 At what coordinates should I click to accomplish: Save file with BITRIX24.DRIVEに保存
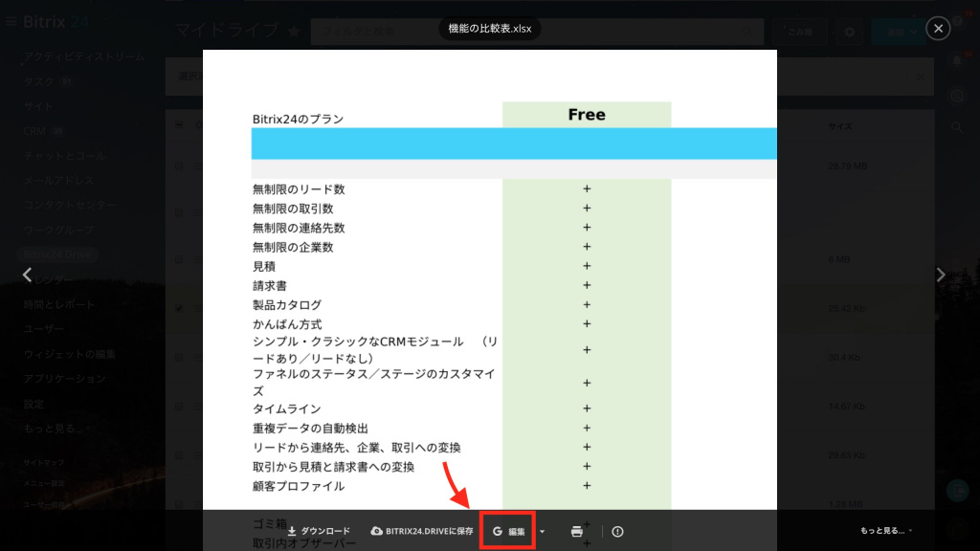coord(422,531)
